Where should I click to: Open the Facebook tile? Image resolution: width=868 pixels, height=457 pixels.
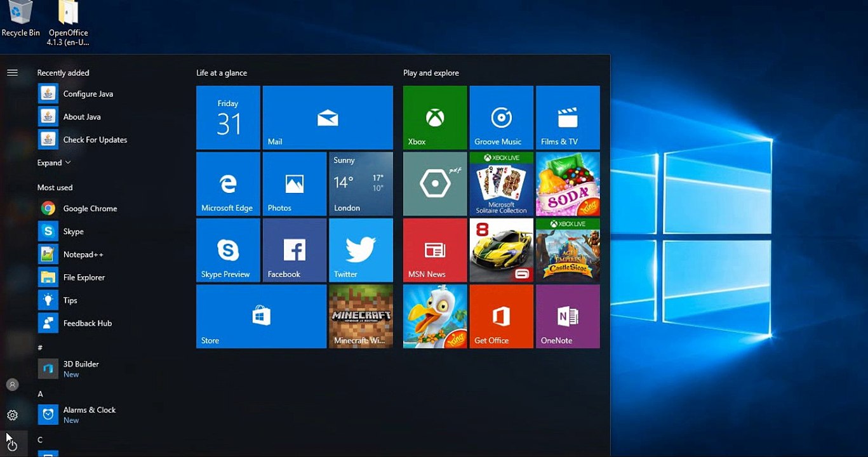[x=295, y=250]
